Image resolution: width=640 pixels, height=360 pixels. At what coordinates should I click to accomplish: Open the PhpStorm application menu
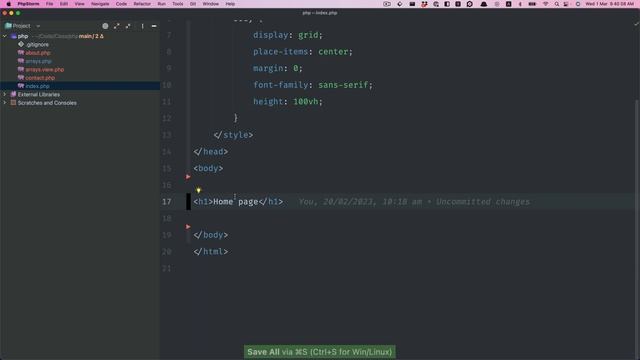pyautogui.click(x=28, y=4)
